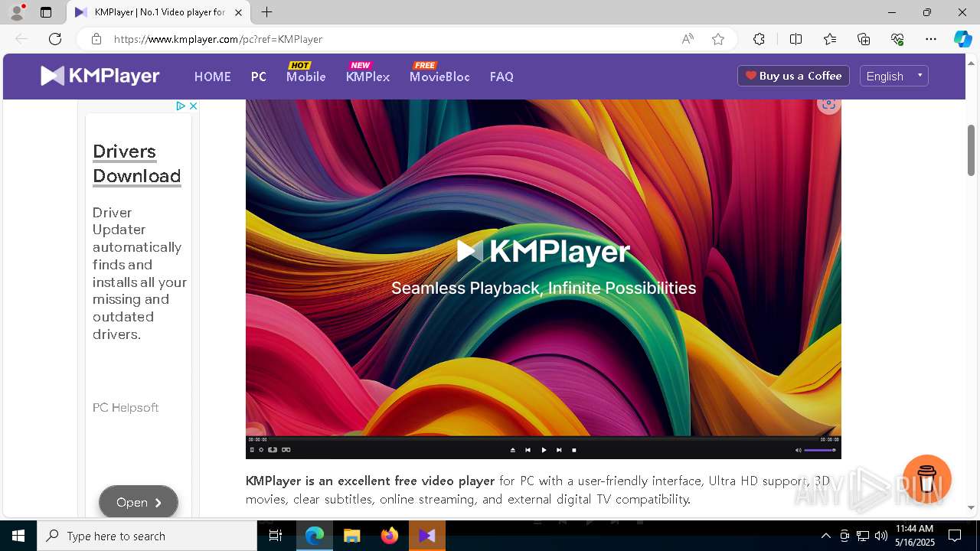Click the Buy us a Coffee button
Screen dimensions: 980x551
(x=793, y=76)
